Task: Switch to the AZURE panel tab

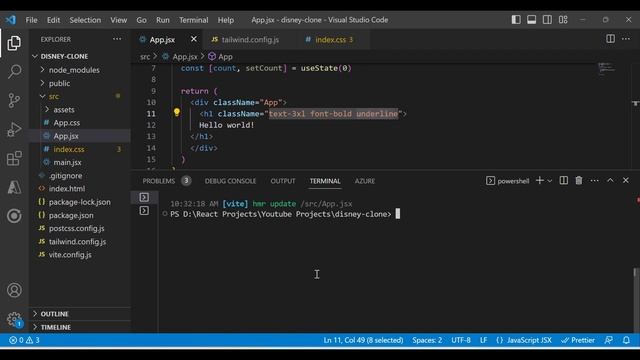Action: (364, 181)
